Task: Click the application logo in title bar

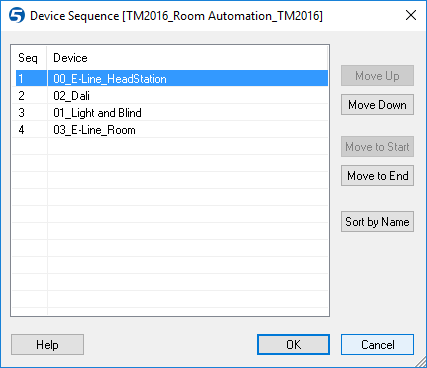Action: 17,16
